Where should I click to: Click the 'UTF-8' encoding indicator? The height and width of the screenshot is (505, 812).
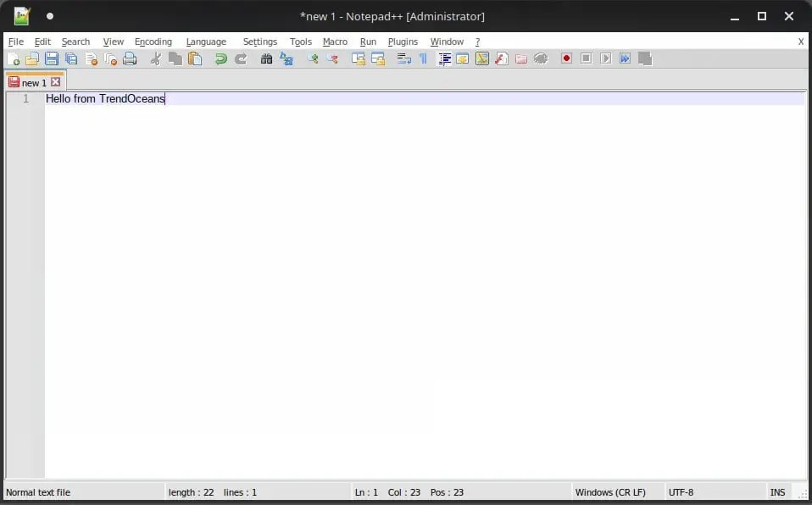pyautogui.click(x=681, y=492)
